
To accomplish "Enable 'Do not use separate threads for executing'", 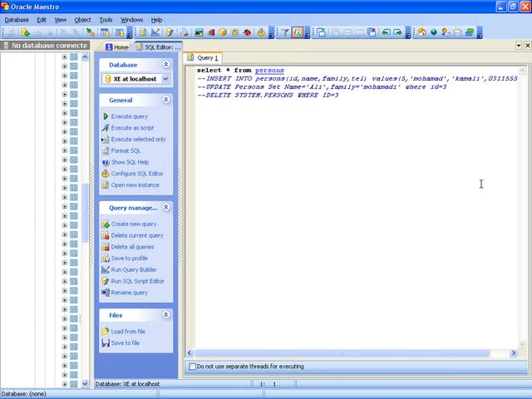I will [x=192, y=367].
